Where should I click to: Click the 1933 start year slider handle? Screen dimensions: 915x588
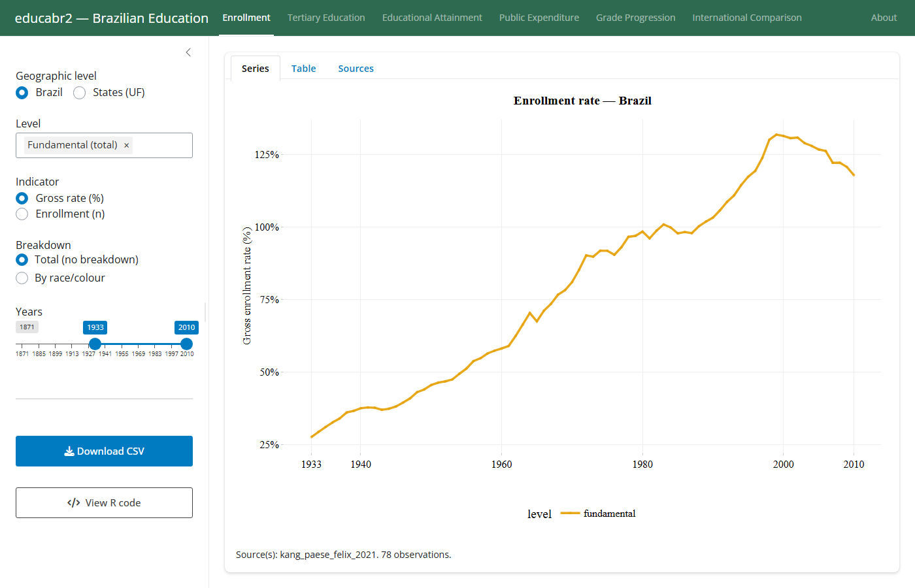coord(95,344)
